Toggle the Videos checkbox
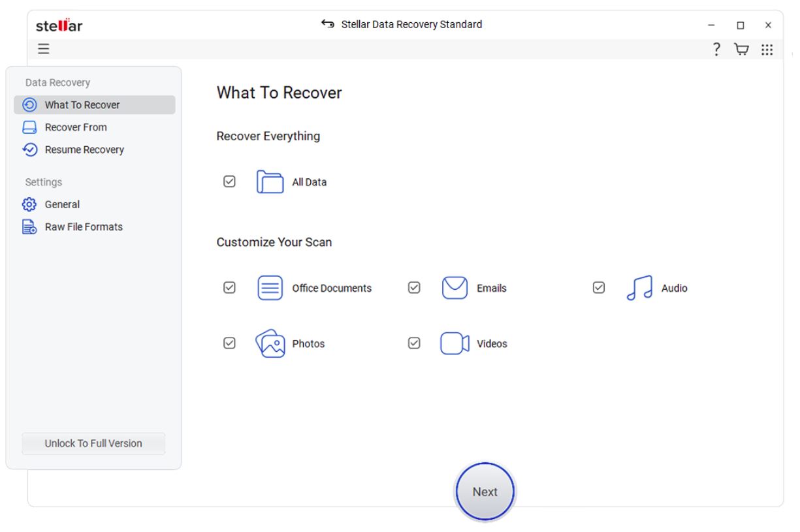Viewport: 800px width, 532px height. (x=414, y=343)
